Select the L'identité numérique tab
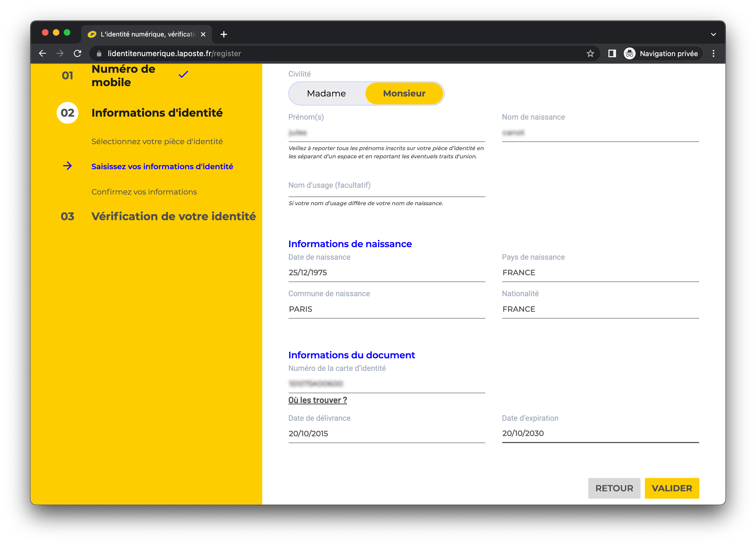The image size is (756, 545). 146,34
